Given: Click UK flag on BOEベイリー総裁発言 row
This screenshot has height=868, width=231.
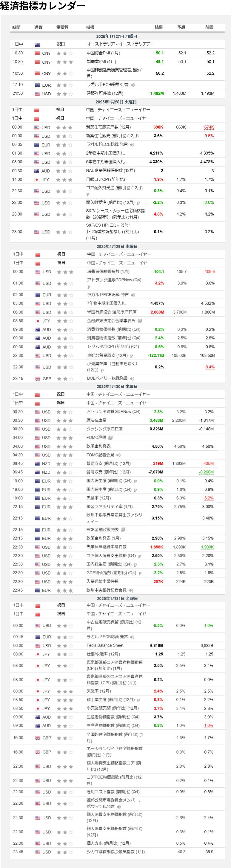Looking at the screenshot, I should click(x=38, y=379).
